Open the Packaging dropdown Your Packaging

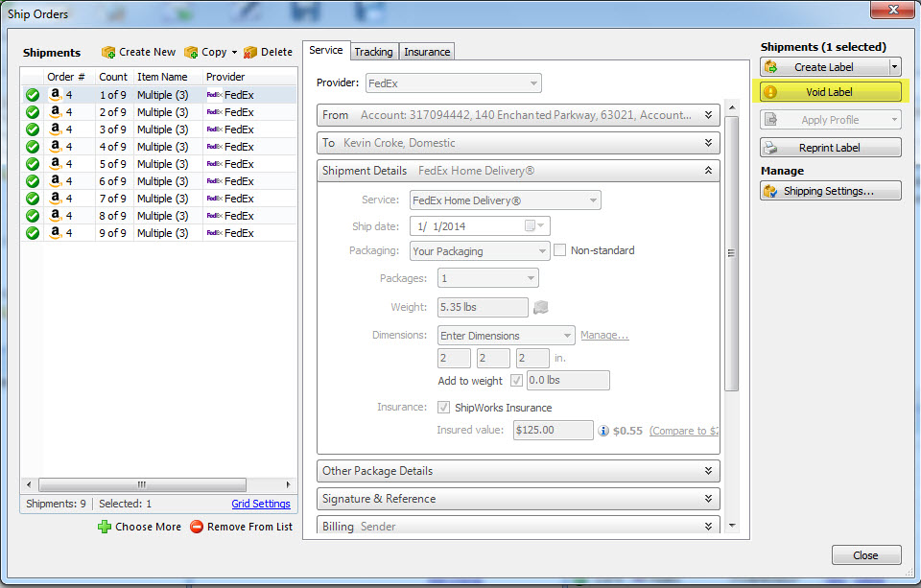pyautogui.click(x=480, y=251)
